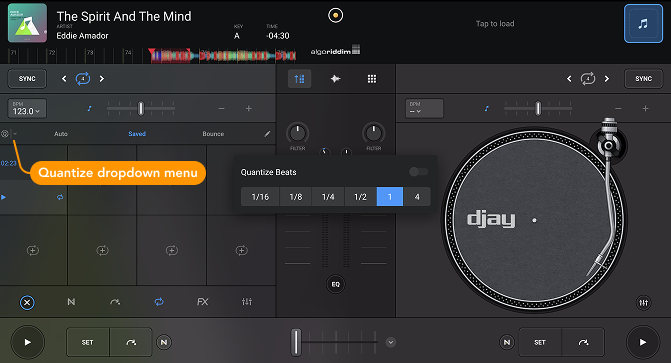Switch to the Saved loops tab
Viewport: 671px width, 363px height.
137,134
